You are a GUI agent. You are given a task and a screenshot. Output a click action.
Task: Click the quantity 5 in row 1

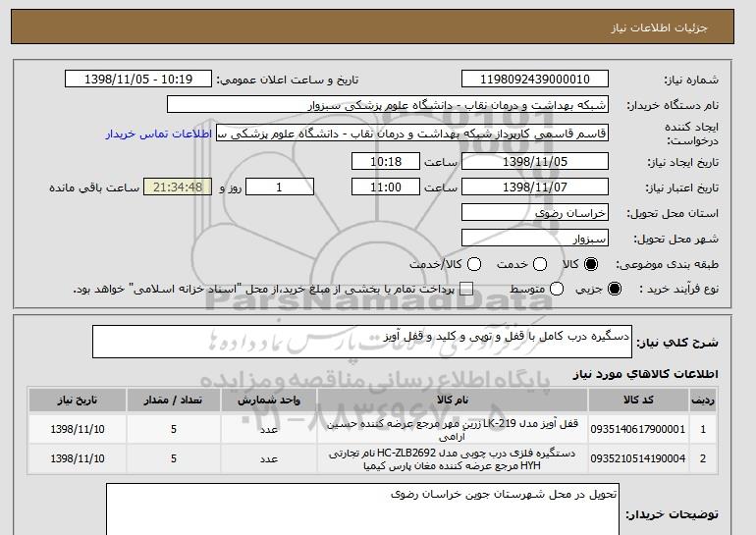[174, 429]
